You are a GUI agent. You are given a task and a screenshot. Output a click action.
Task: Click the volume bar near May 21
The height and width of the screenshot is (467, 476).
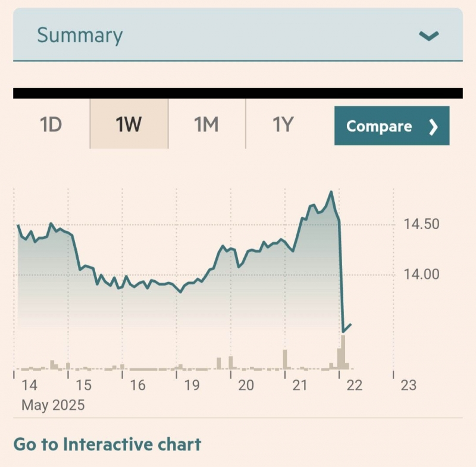[x=285, y=360]
